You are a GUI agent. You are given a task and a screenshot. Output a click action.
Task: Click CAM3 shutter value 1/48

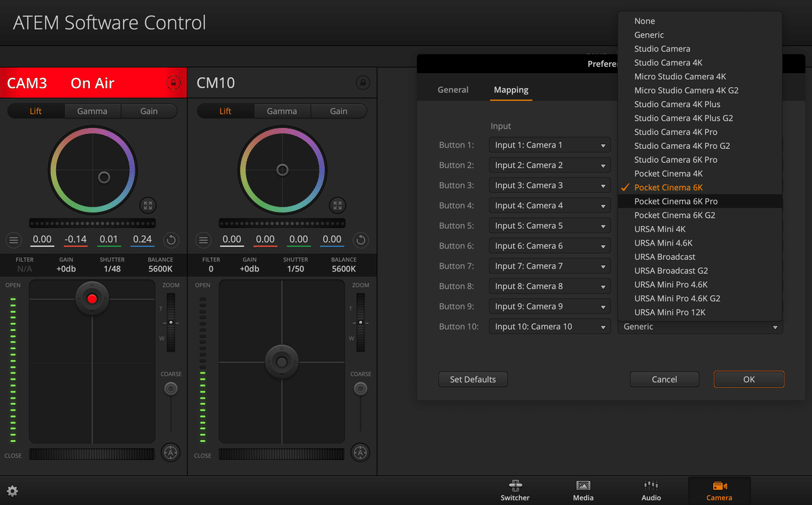[x=112, y=269]
